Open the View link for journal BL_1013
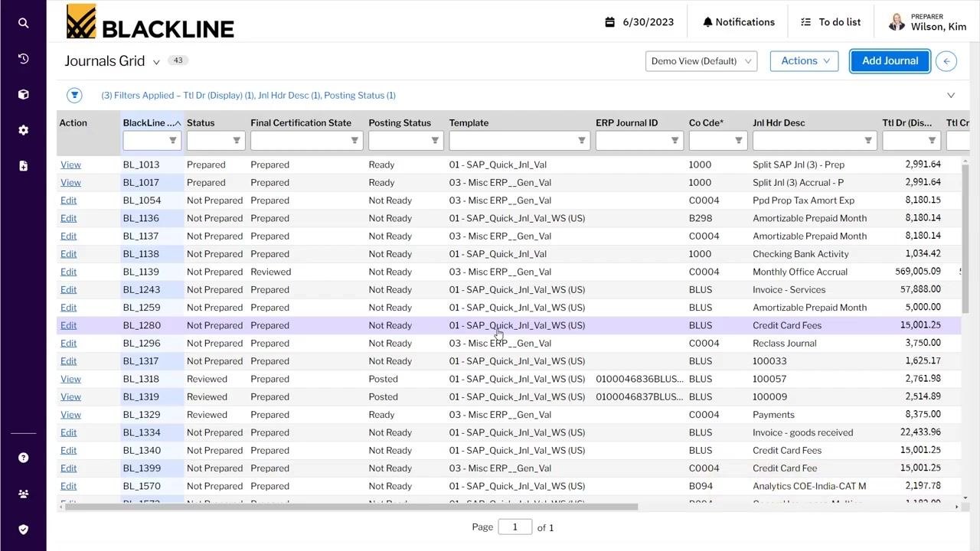 point(70,165)
